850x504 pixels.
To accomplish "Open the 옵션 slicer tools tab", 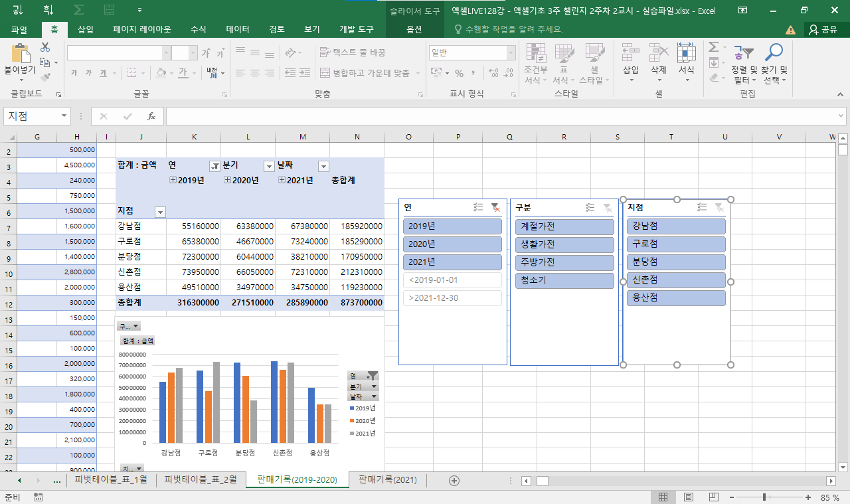I will click(x=414, y=29).
